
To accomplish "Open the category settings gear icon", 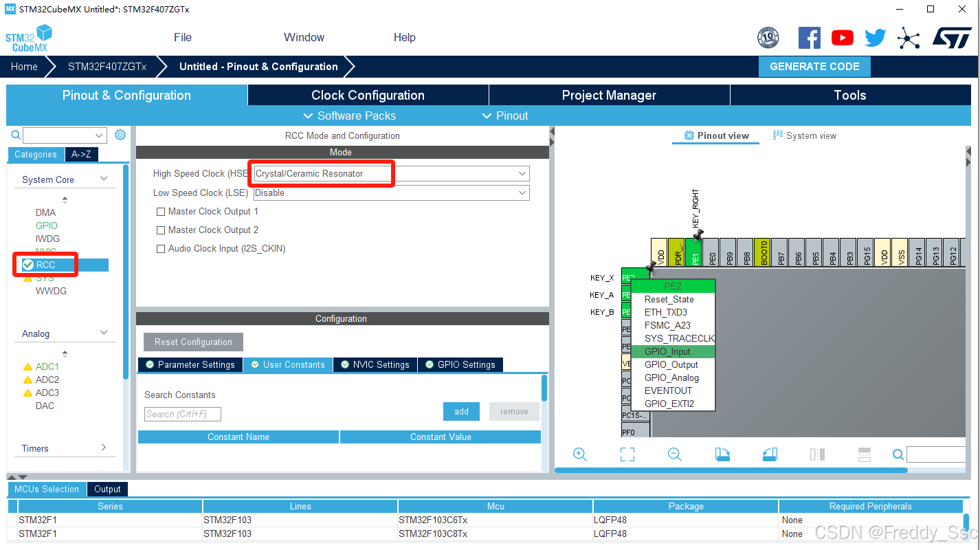I will (120, 135).
